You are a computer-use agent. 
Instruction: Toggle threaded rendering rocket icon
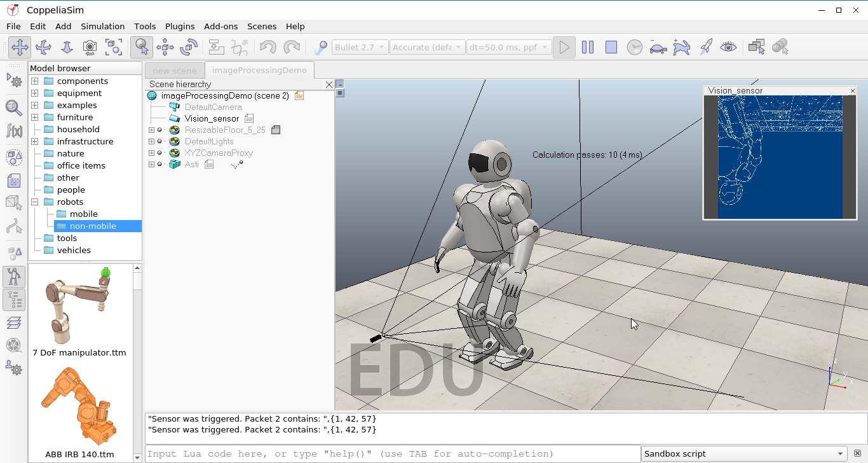click(x=705, y=47)
